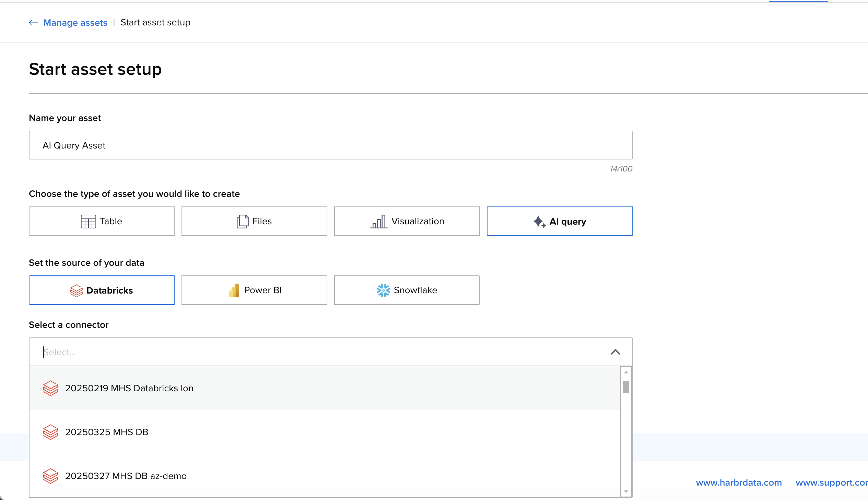The height and width of the screenshot is (500, 868).
Task: Set Snowflake as the data source
Action: pyautogui.click(x=407, y=290)
